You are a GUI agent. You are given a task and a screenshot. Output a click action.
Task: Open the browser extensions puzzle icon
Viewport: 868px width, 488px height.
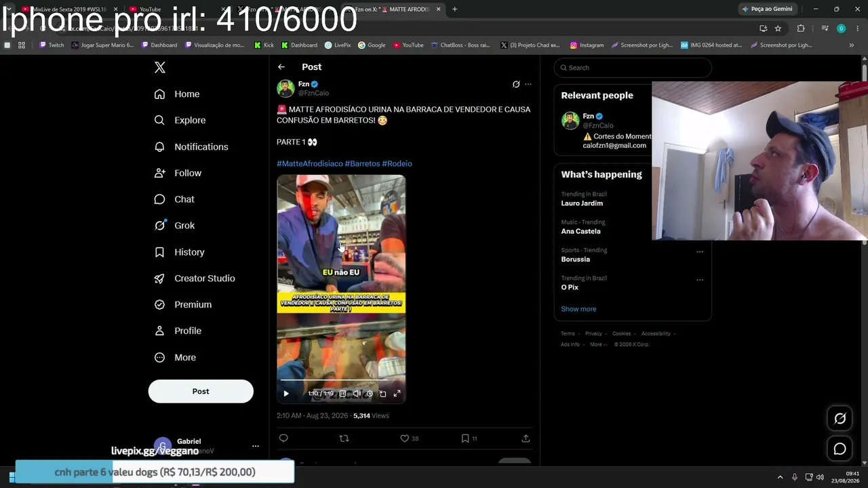click(801, 28)
